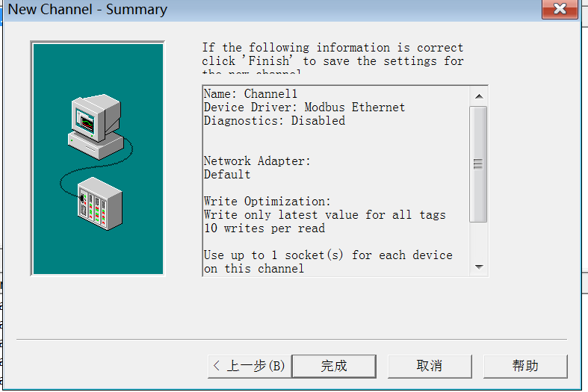Click the summary scrollbar up arrow
The image size is (588, 392).
coord(479,96)
